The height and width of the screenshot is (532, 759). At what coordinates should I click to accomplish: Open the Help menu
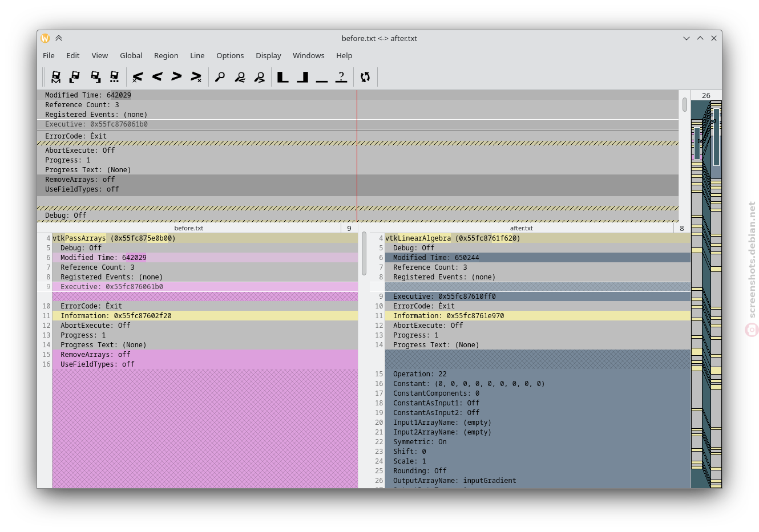(344, 55)
